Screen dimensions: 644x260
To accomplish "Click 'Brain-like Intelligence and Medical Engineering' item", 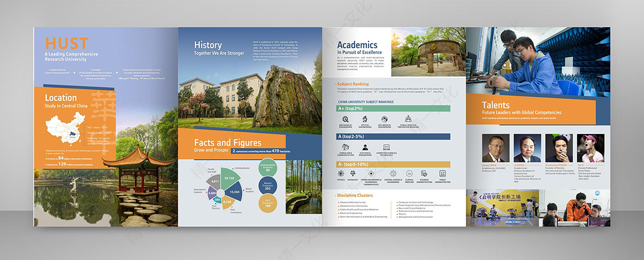I will tap(363, 217).
